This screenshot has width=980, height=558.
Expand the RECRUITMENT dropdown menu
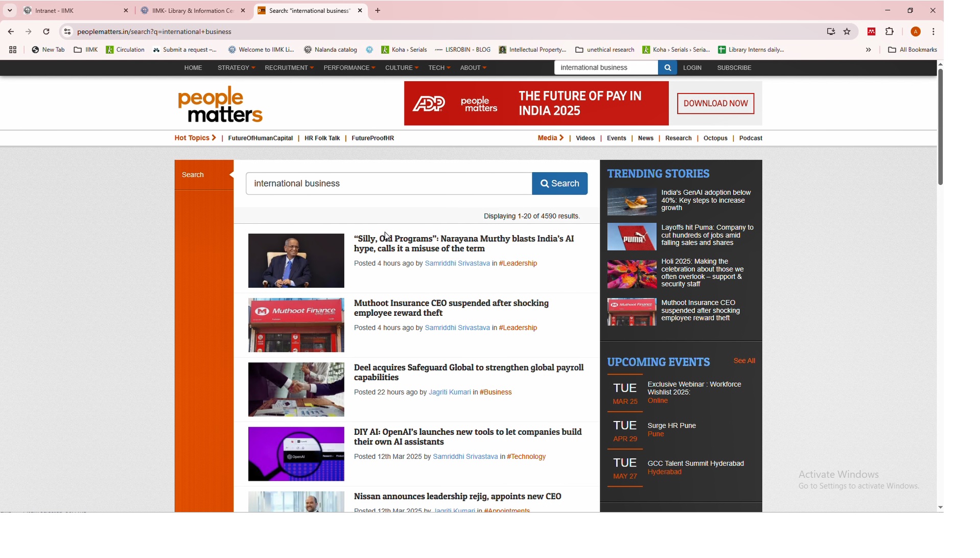289,68
